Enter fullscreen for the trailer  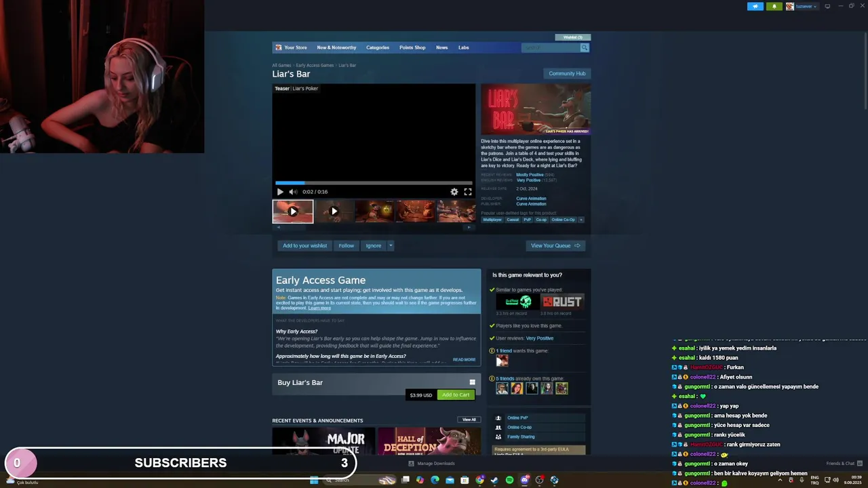468,192
